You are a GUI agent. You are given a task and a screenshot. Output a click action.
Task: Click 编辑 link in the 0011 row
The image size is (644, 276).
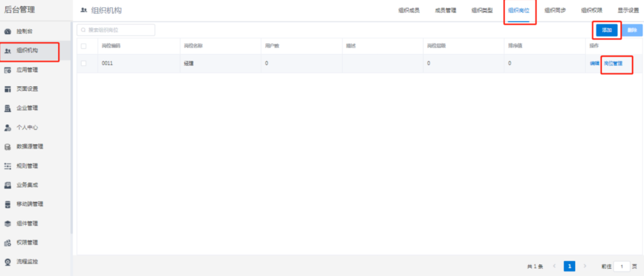coord(594,64)
